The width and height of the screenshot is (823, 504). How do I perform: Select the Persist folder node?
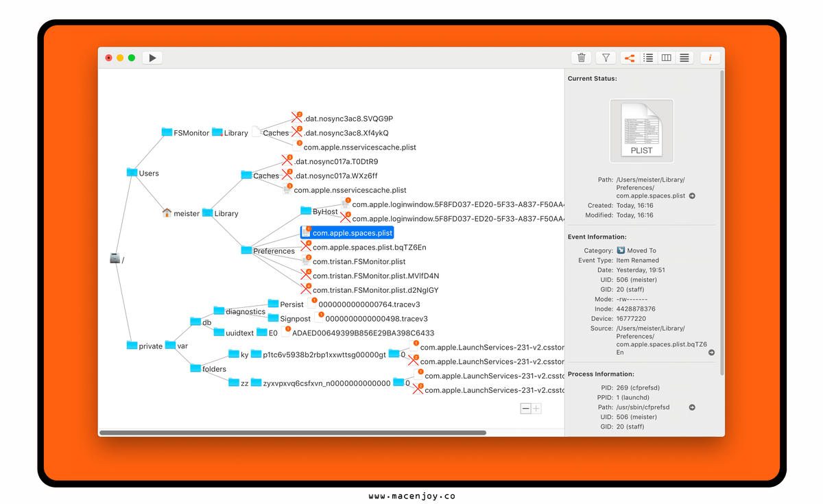(x=286, y=304)
